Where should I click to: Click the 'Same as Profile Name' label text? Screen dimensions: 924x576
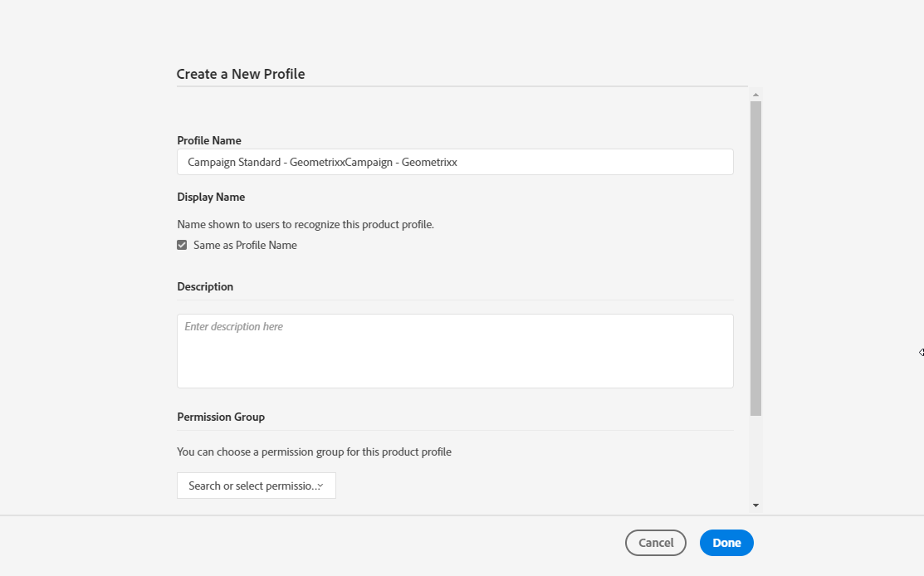pos(245,245)
